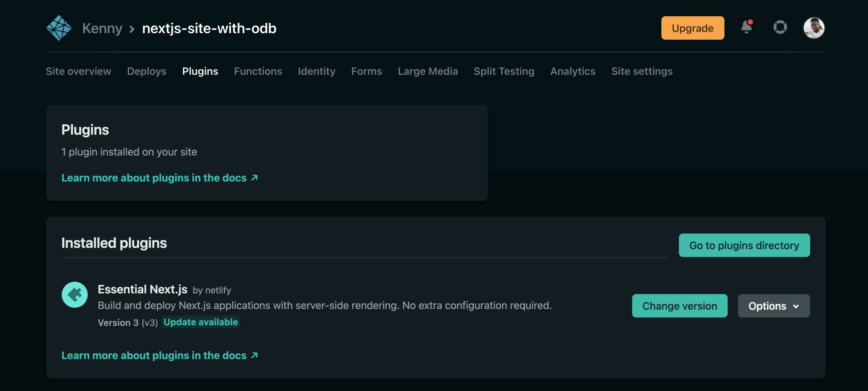Click the Update available badge
This screenshot has width=868, height=391.
201,322
